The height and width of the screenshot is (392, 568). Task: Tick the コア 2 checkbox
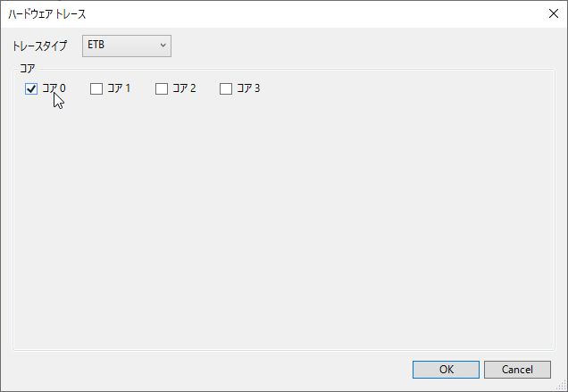(x=162, y=88)
